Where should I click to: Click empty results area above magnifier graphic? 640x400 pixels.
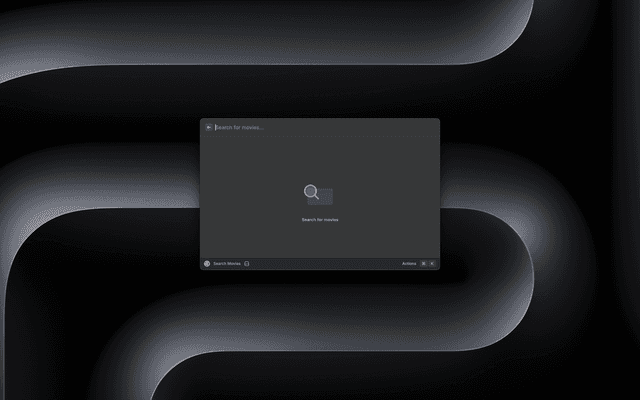point(320,158)
